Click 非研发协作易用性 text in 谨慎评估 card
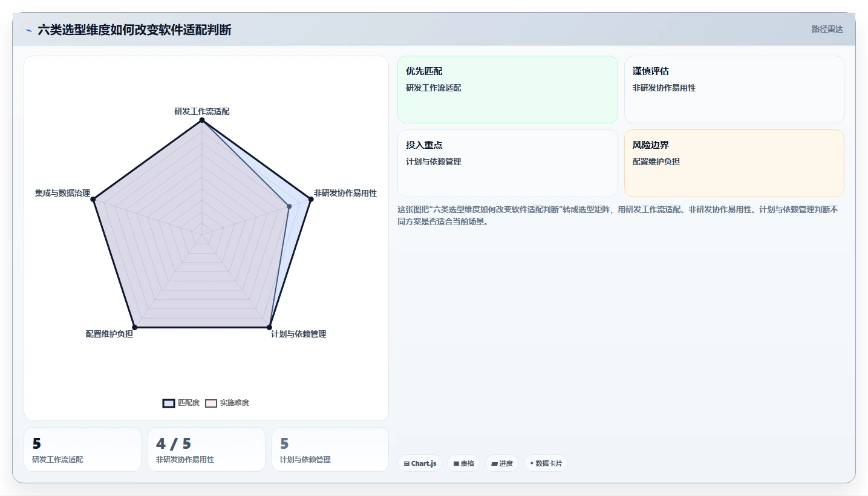 point(664,88)
